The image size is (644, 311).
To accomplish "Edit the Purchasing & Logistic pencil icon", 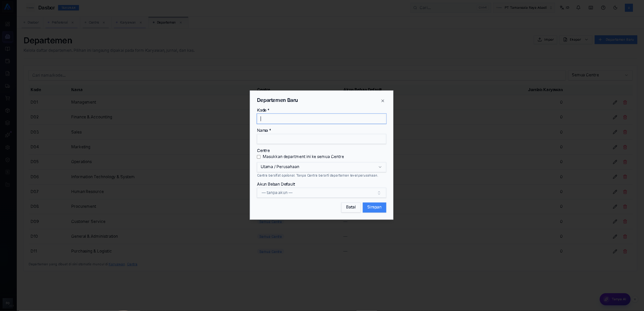I will (x=615, y=251).
